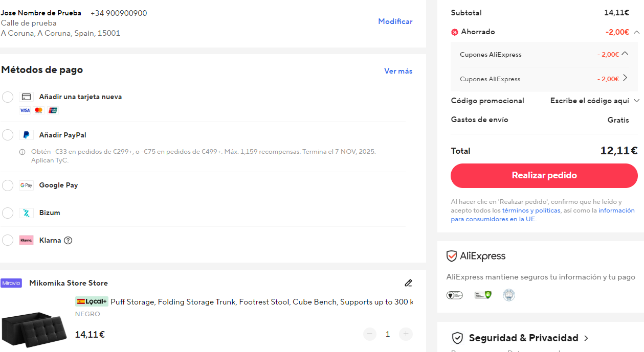Click the first security certification badge
This screenshot has width=644, height=352.
click(x=454, y=295)
